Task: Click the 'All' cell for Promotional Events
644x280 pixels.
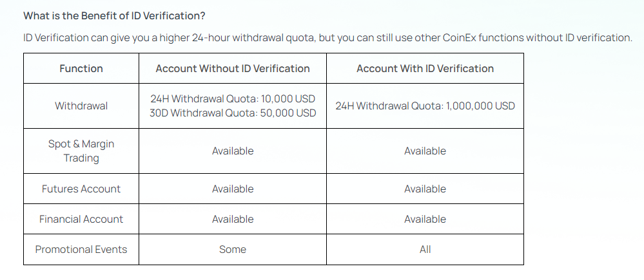Action: point(425,249)
